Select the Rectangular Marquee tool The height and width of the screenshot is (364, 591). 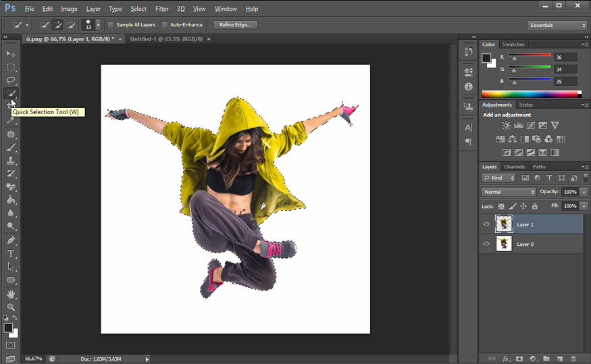click(11, 67)
